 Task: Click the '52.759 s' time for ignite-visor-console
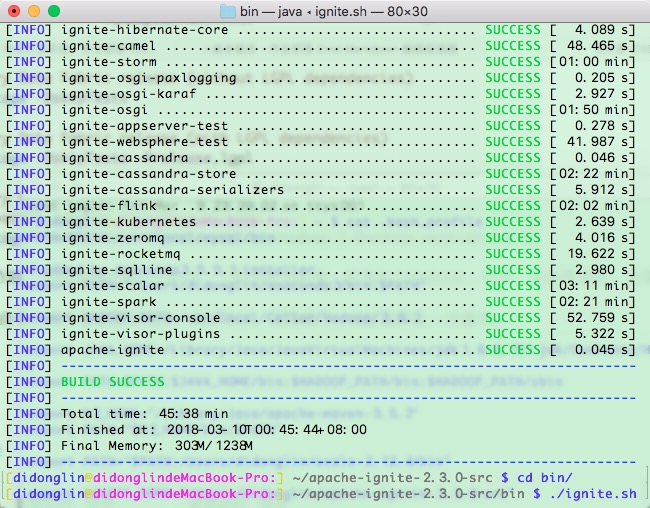597,318
